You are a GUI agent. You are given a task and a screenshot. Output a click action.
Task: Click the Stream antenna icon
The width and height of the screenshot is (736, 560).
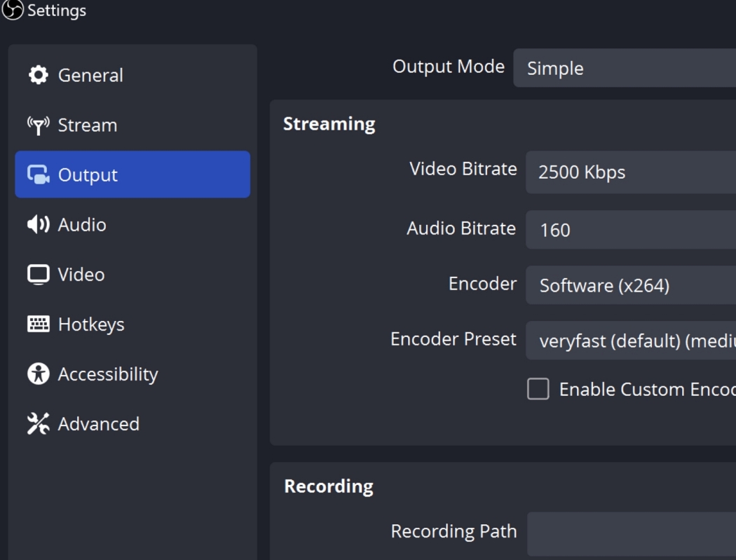38,125
